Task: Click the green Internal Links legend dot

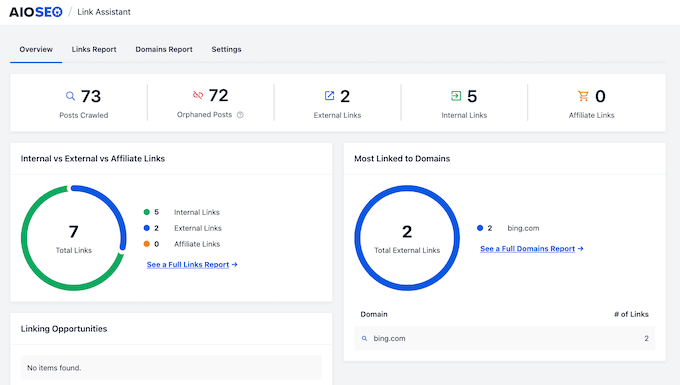Action: tap(147, 212)
